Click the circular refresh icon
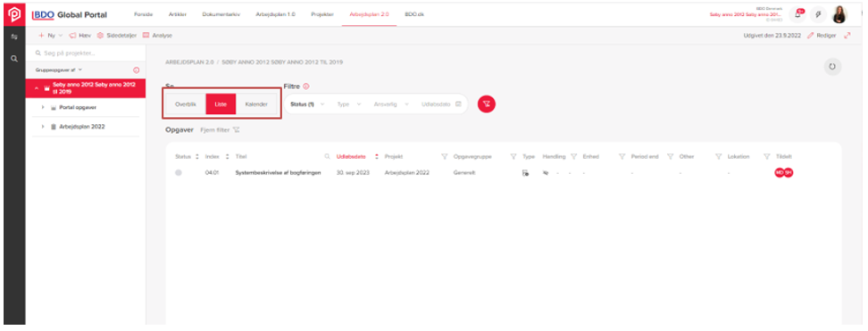This screenshot has width=868, height=331. 832,66
